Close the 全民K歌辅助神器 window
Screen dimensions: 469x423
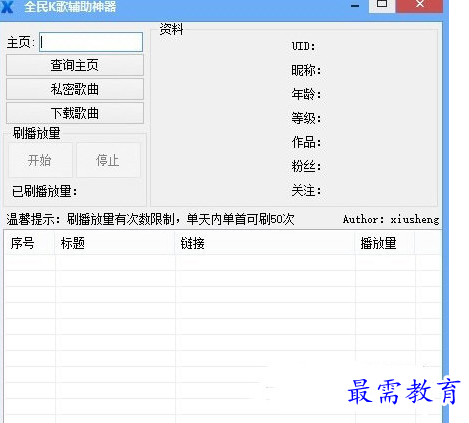pyautogui.click(x=420, y=5)
